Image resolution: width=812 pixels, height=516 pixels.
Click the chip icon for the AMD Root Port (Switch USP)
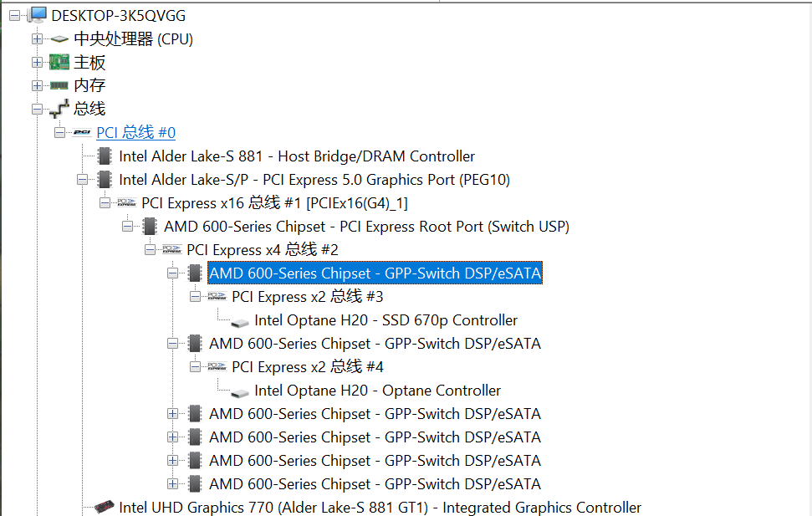[150, 227]
